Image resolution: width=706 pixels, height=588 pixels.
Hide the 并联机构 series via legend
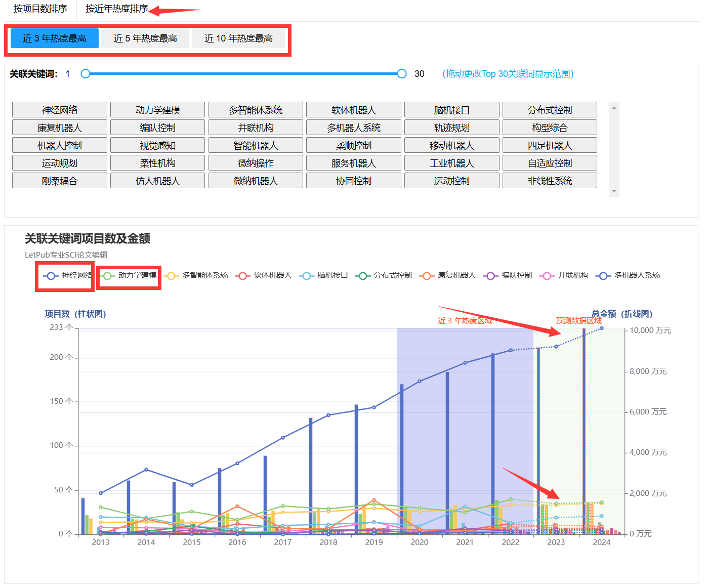coord(547,276)
